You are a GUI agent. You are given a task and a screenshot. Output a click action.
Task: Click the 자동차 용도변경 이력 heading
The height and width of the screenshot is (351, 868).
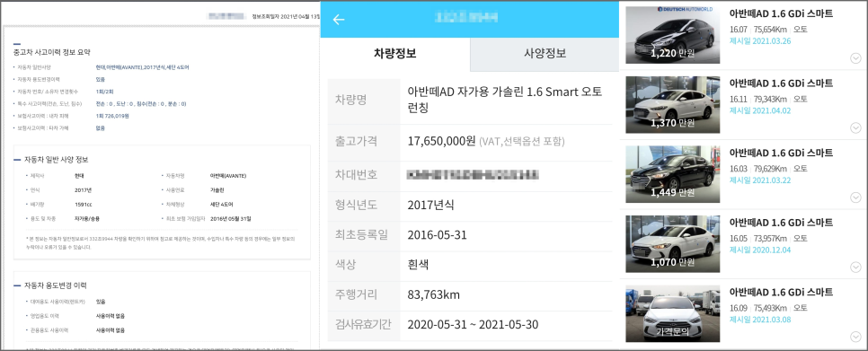click(x=56, y=285)
